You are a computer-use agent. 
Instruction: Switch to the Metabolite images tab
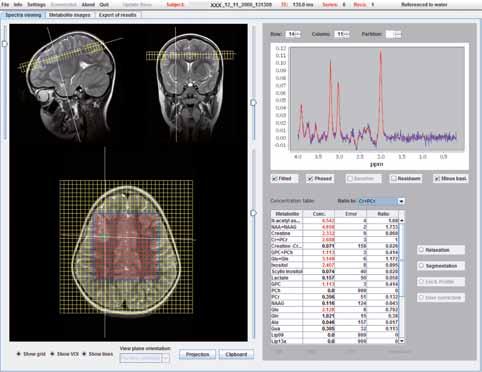point(69,15)
